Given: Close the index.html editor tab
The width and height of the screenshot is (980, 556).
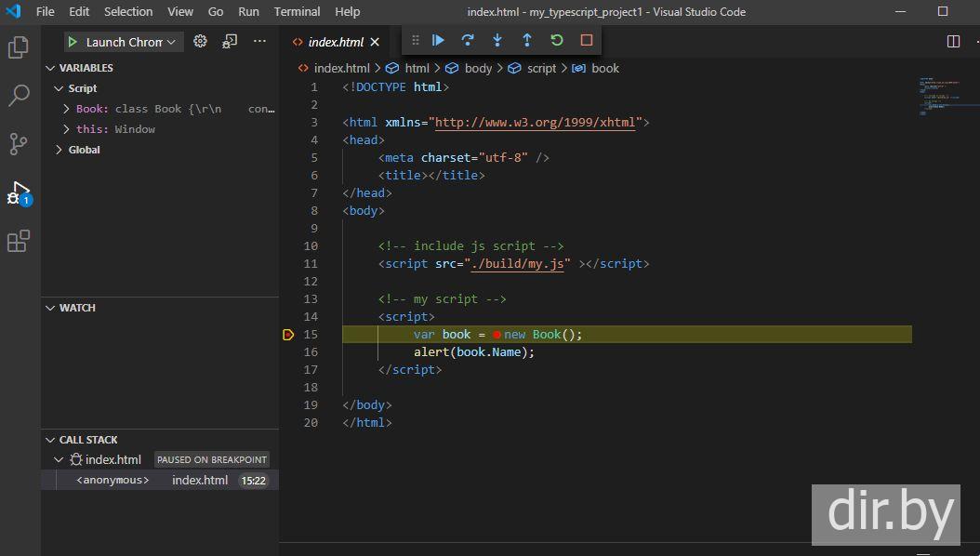Looking at the screenshot, I should point(375,42).
